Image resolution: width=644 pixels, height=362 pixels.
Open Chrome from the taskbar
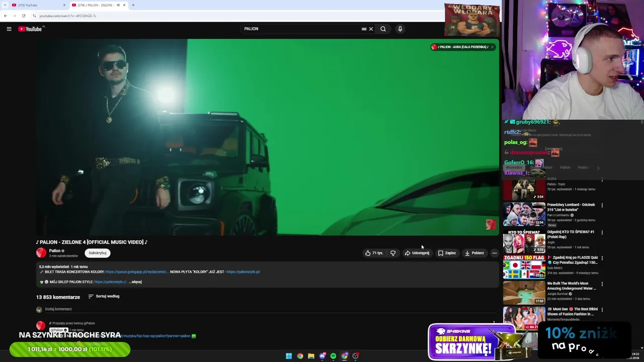pos(300,356)
